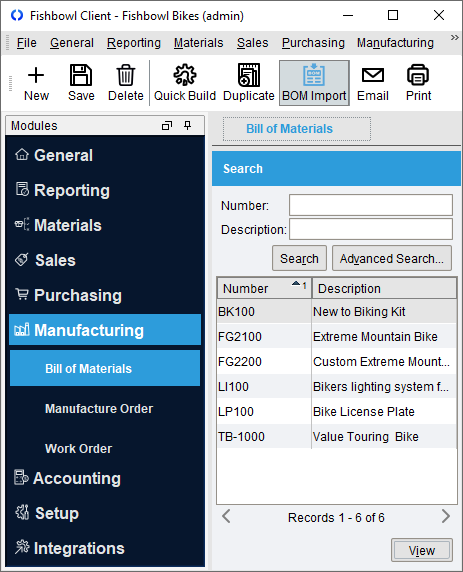Open the Purchasing menu
Viewport: 463px width, 572px height.
click(313, 43)
